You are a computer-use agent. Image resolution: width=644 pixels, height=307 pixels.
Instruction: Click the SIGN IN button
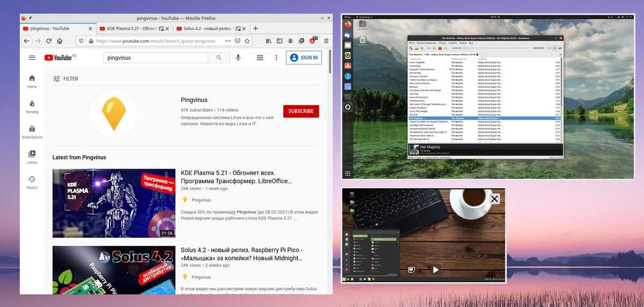coord(304,57)
